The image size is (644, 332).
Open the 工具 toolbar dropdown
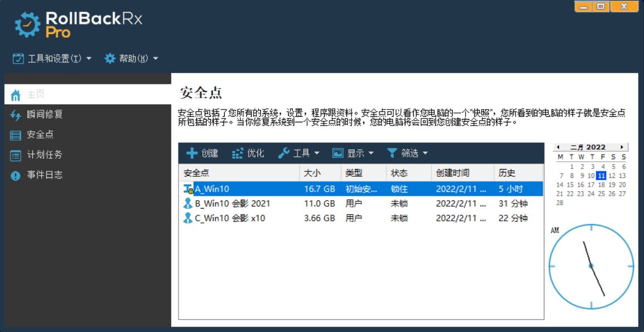click(299, 153)
